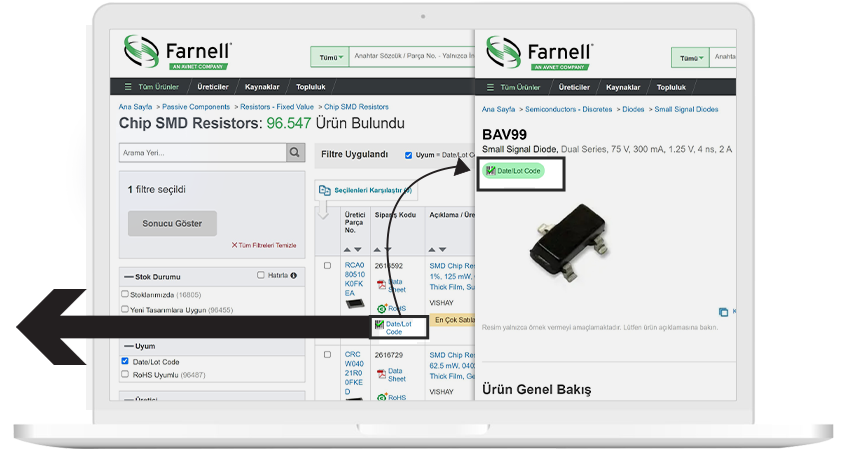Click barcode icon in BAV99 Date/Lot Code badge
Screen dimensions: 850x454
(x=491, y=171)
